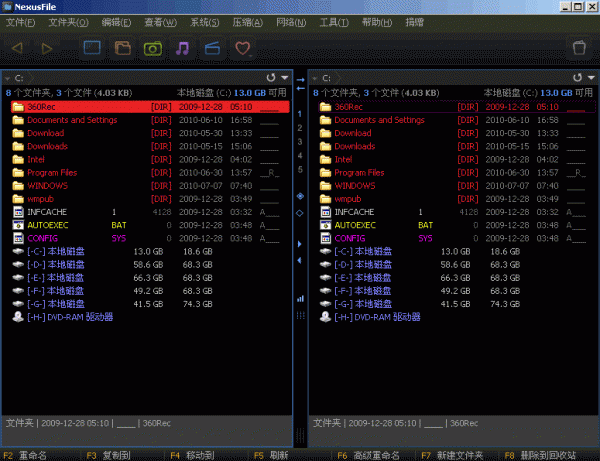This screenshot has width=600, height=461.
Task: Open the 编辑(E) menu
Action: [116, 23]
